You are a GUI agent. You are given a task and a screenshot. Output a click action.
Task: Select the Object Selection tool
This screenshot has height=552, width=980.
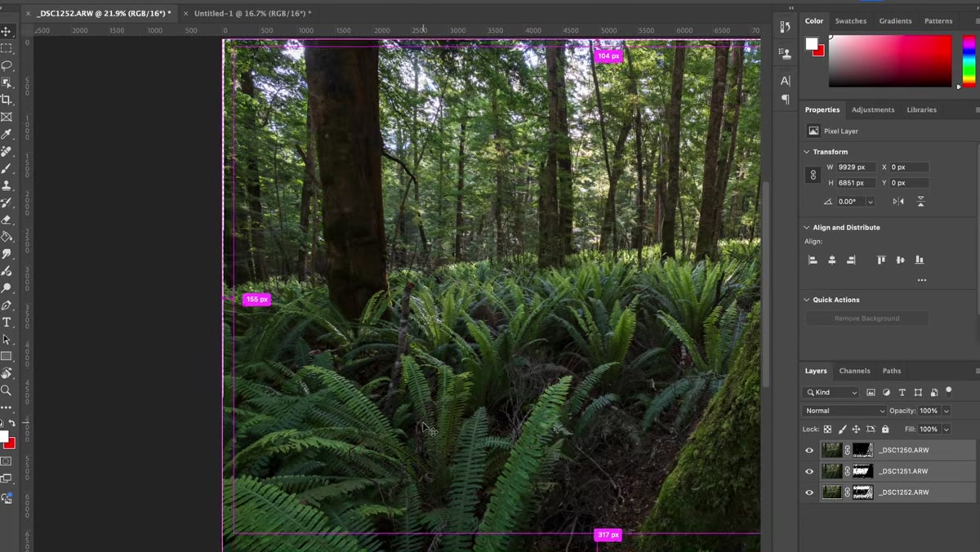7,82
